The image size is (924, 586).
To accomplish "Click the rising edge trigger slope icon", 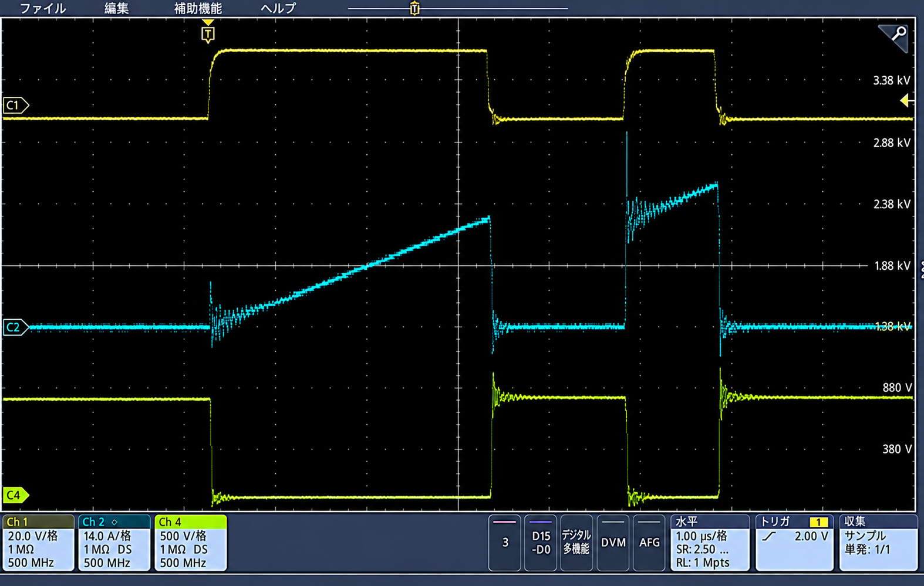I will [x=769, y=536].
